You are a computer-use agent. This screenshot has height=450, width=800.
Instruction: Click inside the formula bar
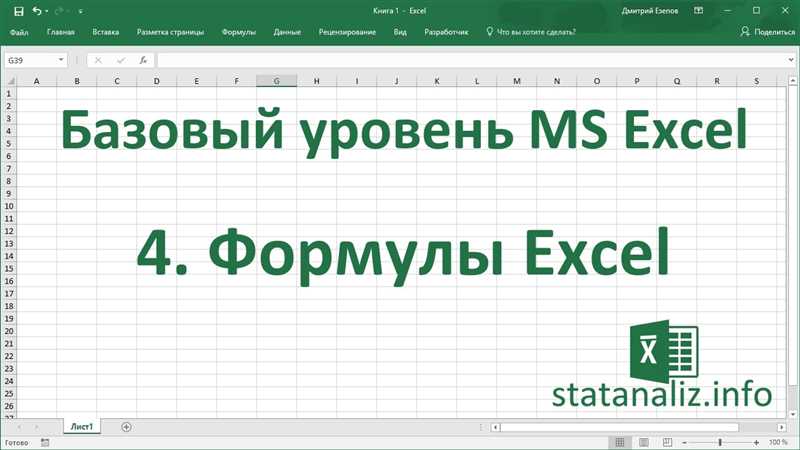pyautogui.click(x=469, y=60)
